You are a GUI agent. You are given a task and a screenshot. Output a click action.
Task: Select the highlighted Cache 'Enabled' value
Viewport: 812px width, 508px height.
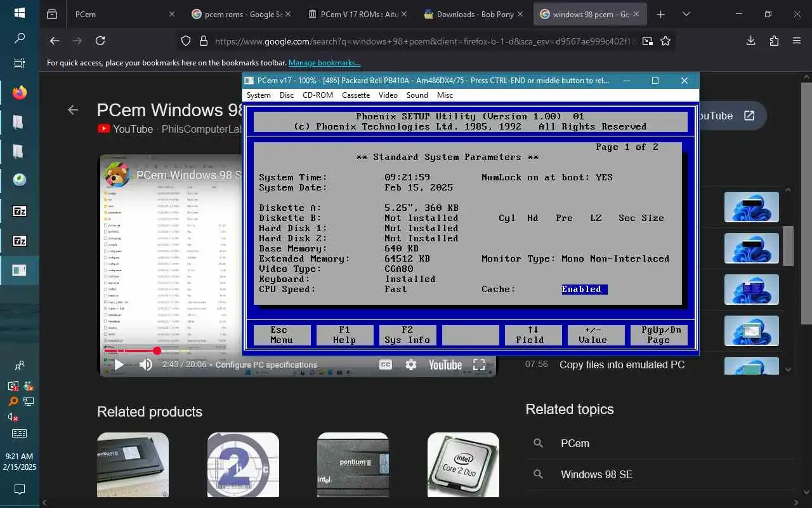click(584, 289)
